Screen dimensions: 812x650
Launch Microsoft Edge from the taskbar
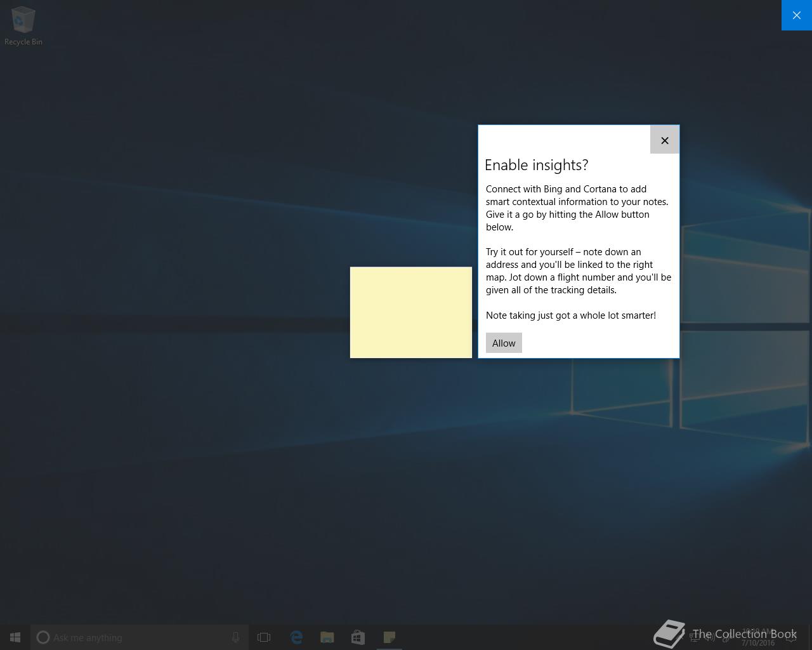(296, 637)
